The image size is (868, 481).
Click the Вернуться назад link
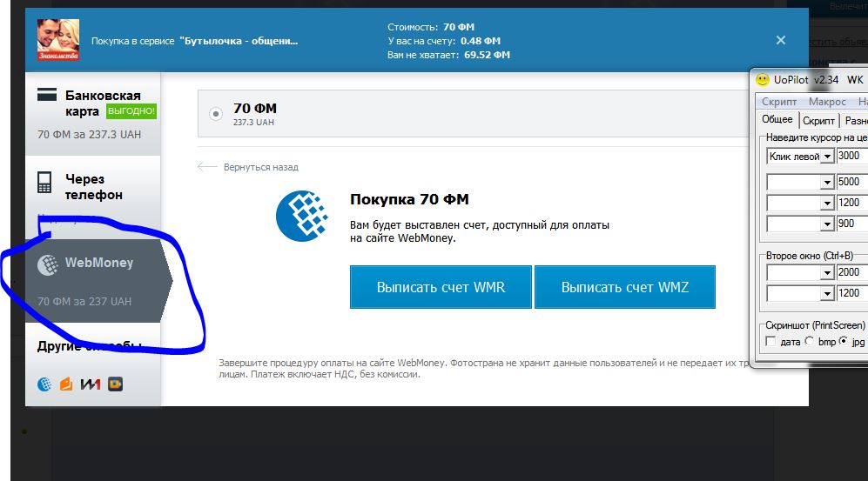(260, 167)
